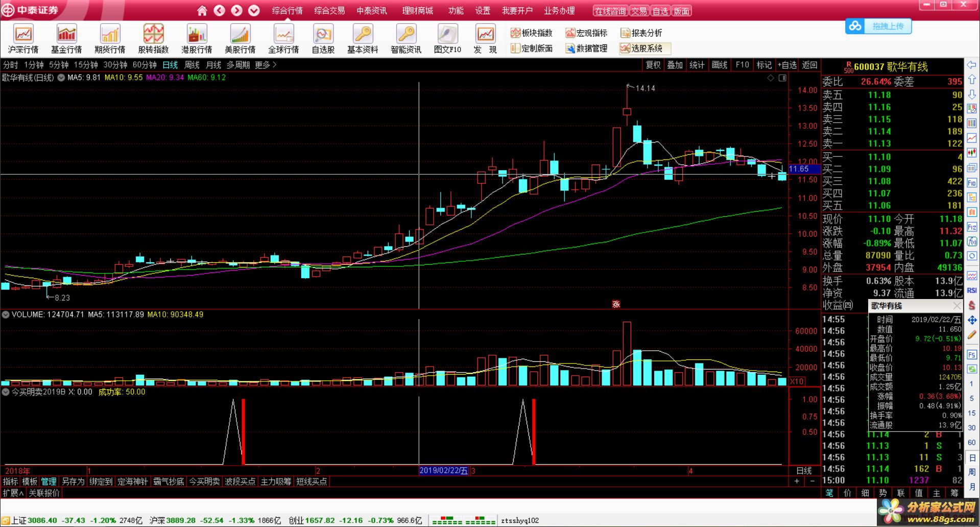Zoom in chart with + button
Screen dimensions: 980x527
click(797, 481)
